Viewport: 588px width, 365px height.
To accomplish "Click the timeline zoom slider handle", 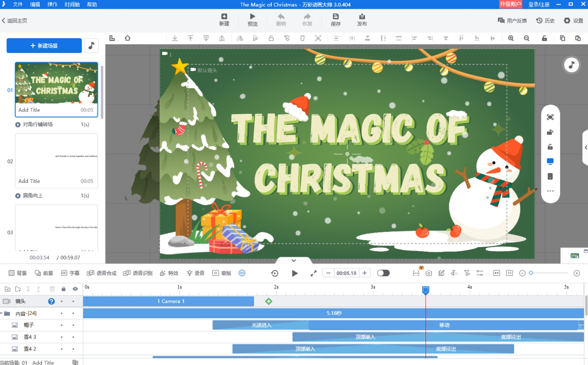I will point(531,273).
